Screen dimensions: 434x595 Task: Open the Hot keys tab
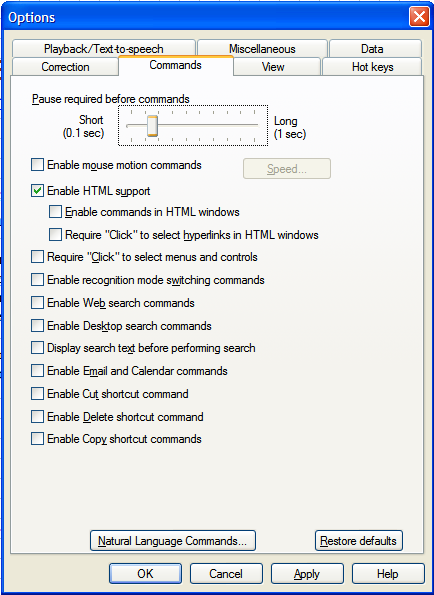pos(372,67)
